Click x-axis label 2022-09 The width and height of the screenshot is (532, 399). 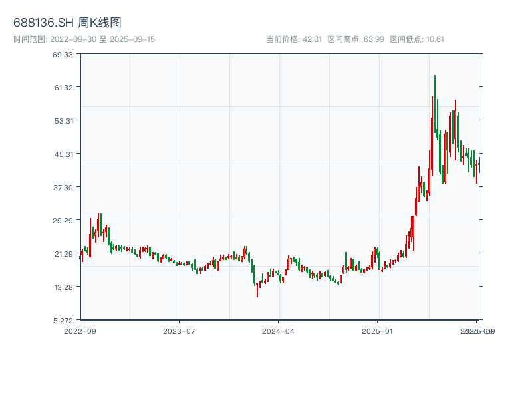(80, 331)
